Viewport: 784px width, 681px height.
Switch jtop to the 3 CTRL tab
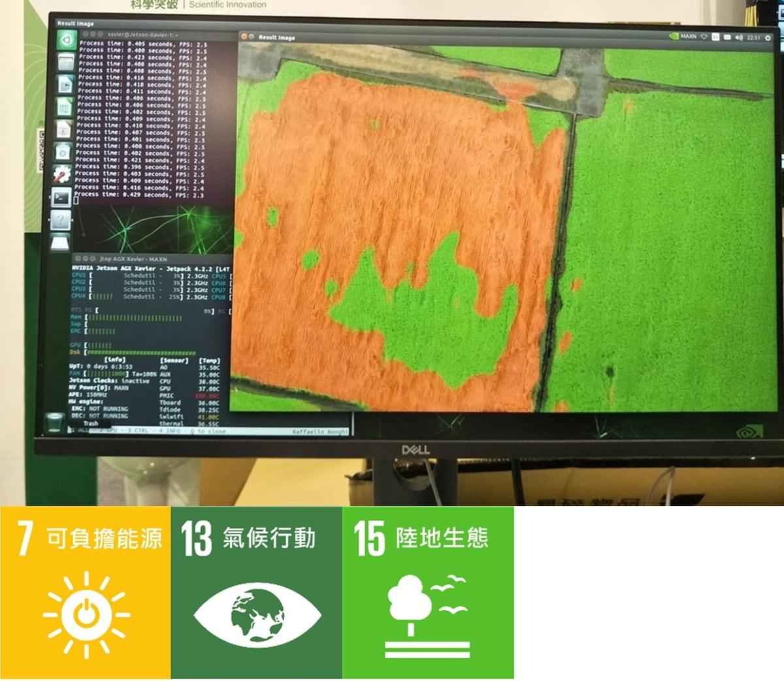coord(138,430)
